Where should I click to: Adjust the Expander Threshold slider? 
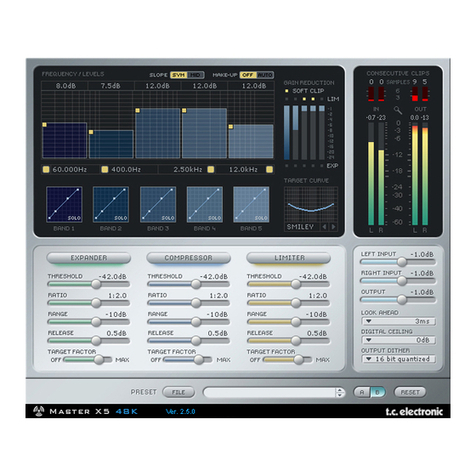coord(96,284)
